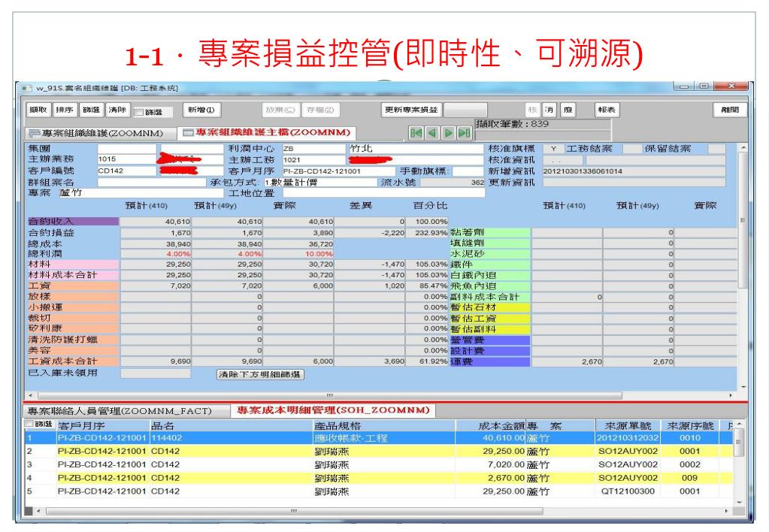Image resolution: width=769 pixels, height=532 pixels.
Task: Click the 運費 blue label
Action: click(489, 362)
